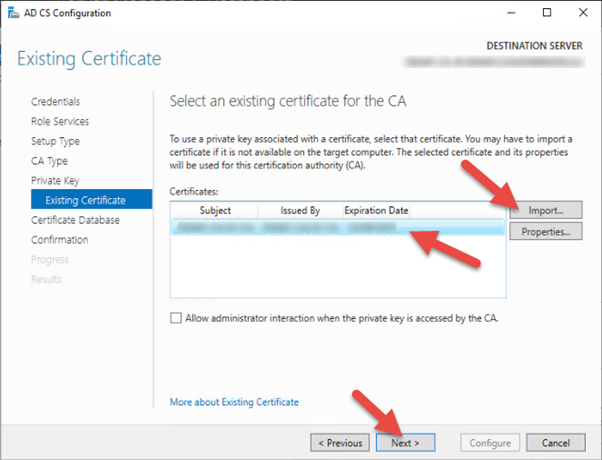Close the AD CS Configuration window

tap(583, 13)
